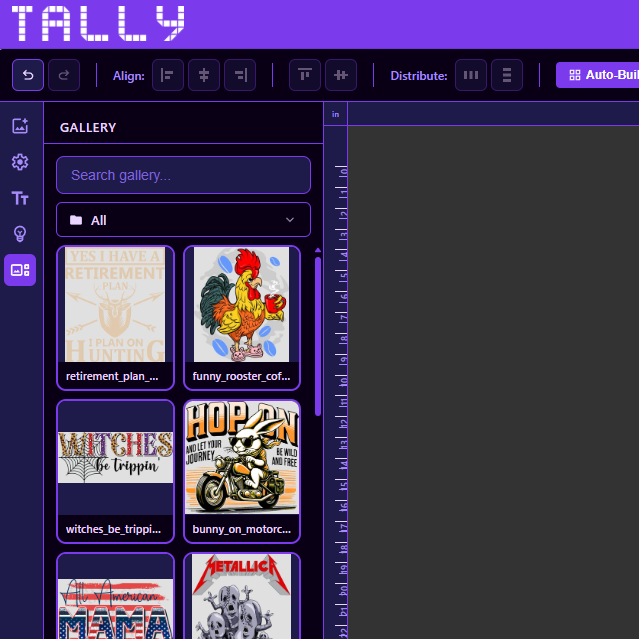This screenshot has height=639, width=639.
Task: Align selection to the left edge
Action: [167, 75]
